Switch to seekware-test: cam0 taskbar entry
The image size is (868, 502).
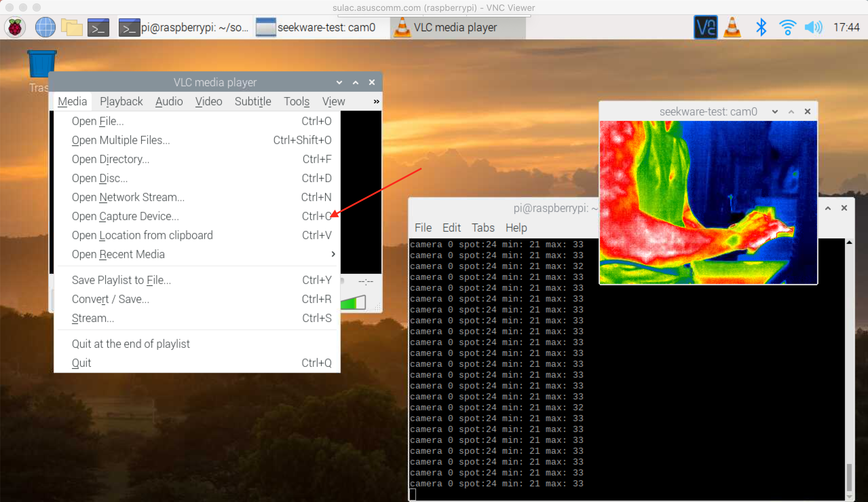[316, 27]
